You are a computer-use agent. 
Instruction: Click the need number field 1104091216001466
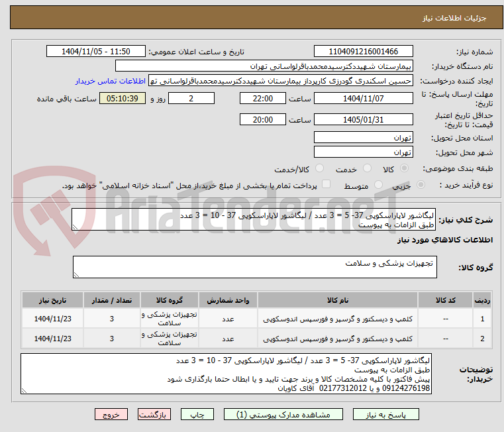pos(363,52)
